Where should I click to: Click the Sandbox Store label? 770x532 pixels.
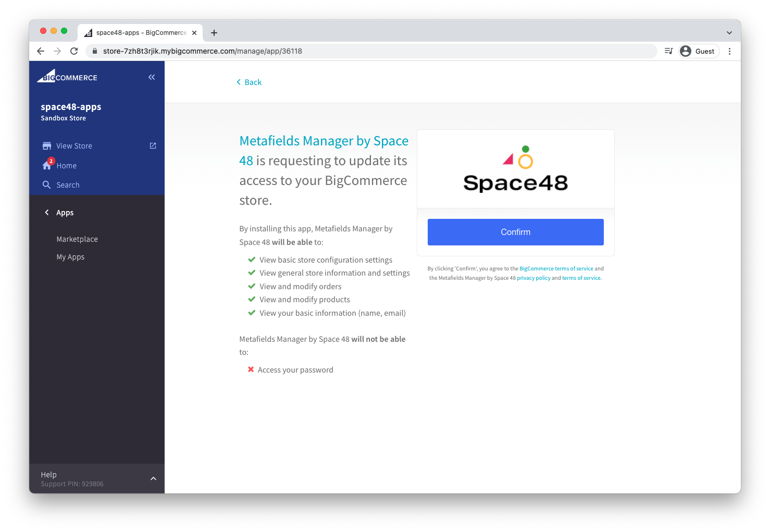click(64, 118)
